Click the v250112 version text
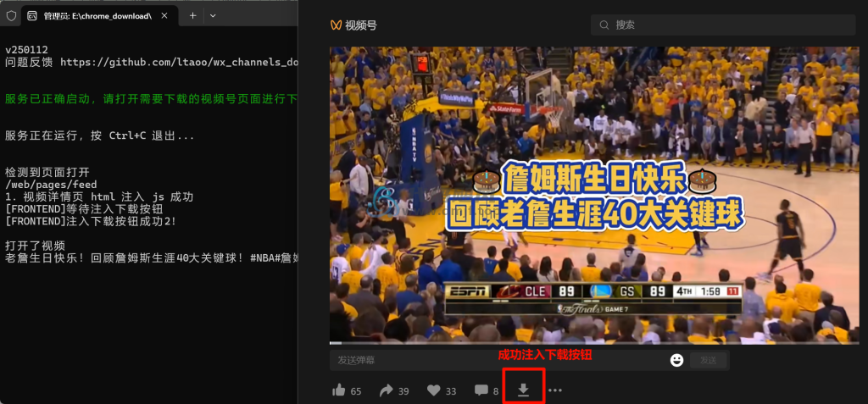Viewport: 868px width, 404px height. 26,50
